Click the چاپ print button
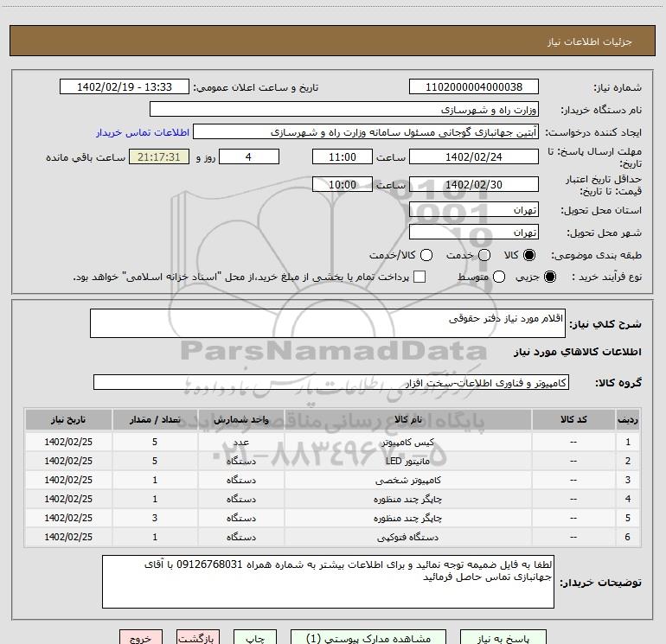This screenshot has width=666, height=644. 255,638
